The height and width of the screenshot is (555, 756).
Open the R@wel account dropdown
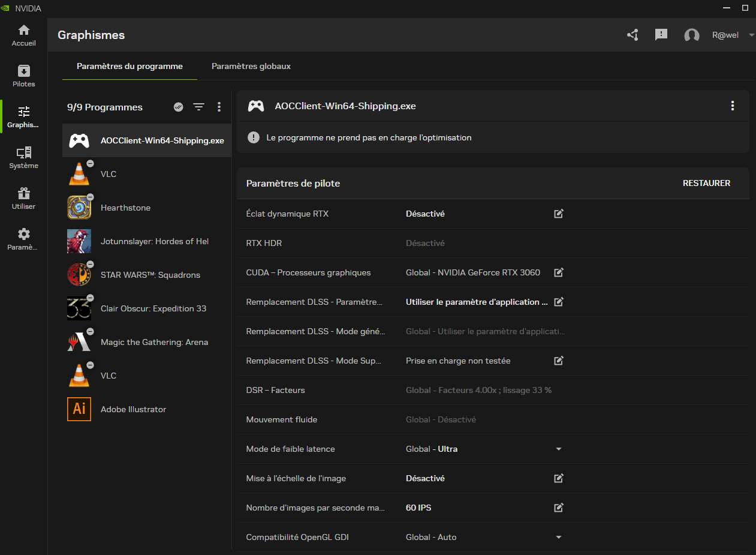(x=733, y=35)
